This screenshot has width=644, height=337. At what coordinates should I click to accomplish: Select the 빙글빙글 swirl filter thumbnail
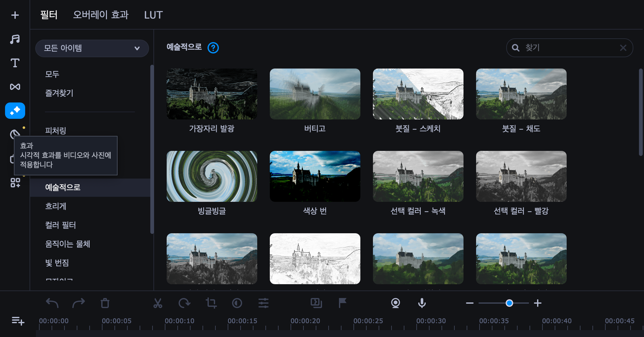tap(212, 176)
